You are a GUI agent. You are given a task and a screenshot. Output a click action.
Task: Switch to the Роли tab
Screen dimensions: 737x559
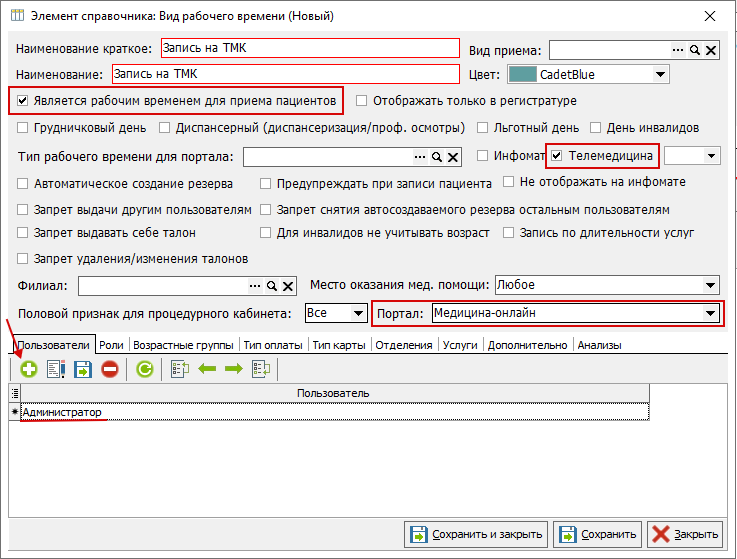112,345
